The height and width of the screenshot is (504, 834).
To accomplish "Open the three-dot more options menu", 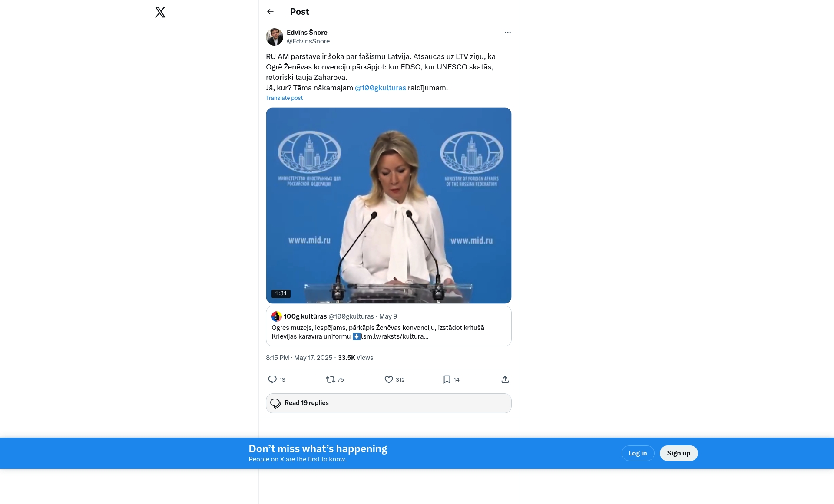I will (x=507, y=33).
